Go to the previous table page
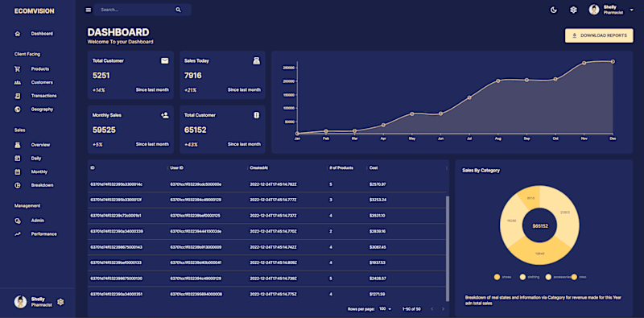Image resolution: width=644 pixels, height=318 pixels. [x=431, y=309]
